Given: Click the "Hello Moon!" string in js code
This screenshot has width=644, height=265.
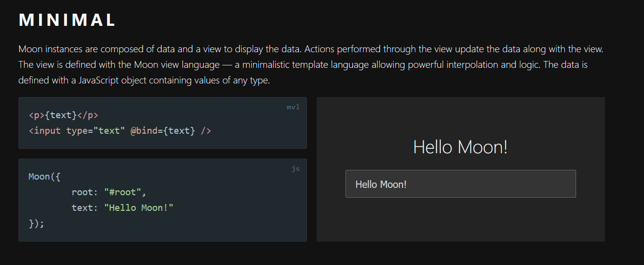Looking at the screenshot, I should 139,208.
